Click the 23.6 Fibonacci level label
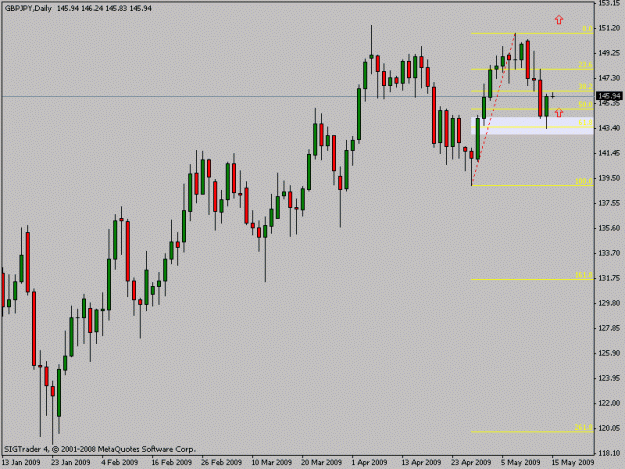Viewport: 625px width, 469px height. coord(586,65)
